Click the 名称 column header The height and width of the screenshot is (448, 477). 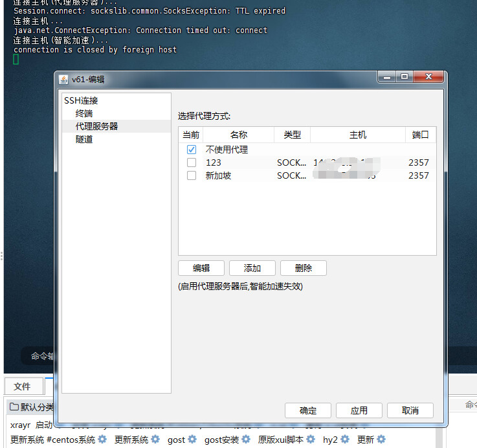click(238, 135)
